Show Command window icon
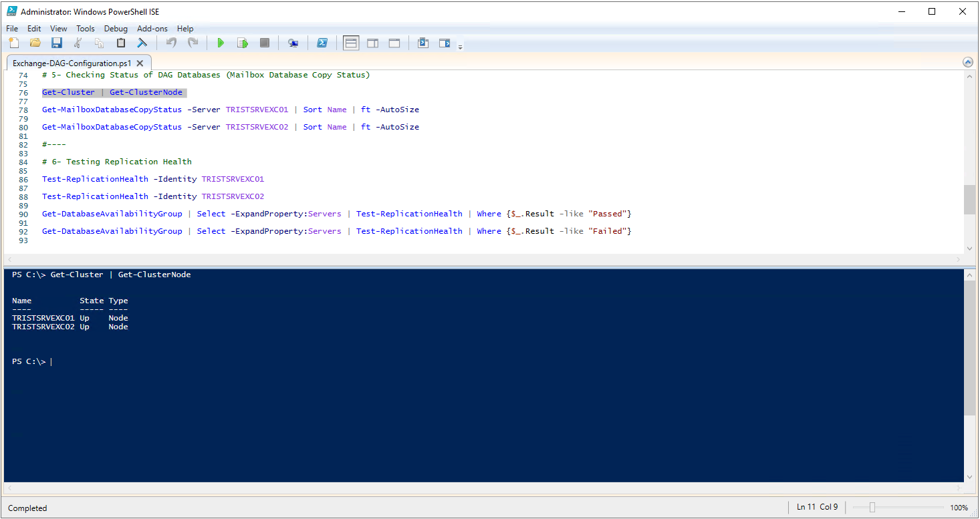 (x=423, y=43)
